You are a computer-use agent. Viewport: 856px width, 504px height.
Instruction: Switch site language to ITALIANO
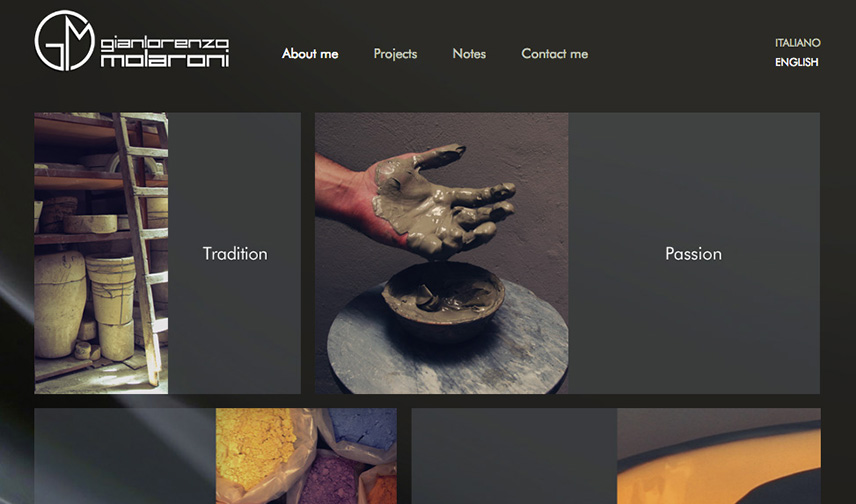[x=798, y=43]
